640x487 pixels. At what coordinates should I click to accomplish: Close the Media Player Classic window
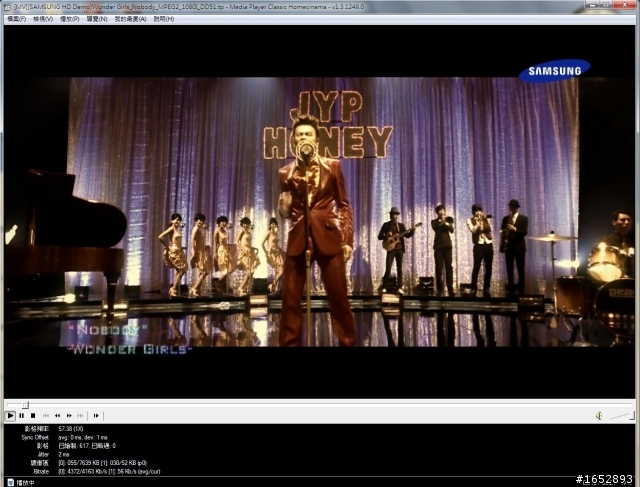coord(625,4)
